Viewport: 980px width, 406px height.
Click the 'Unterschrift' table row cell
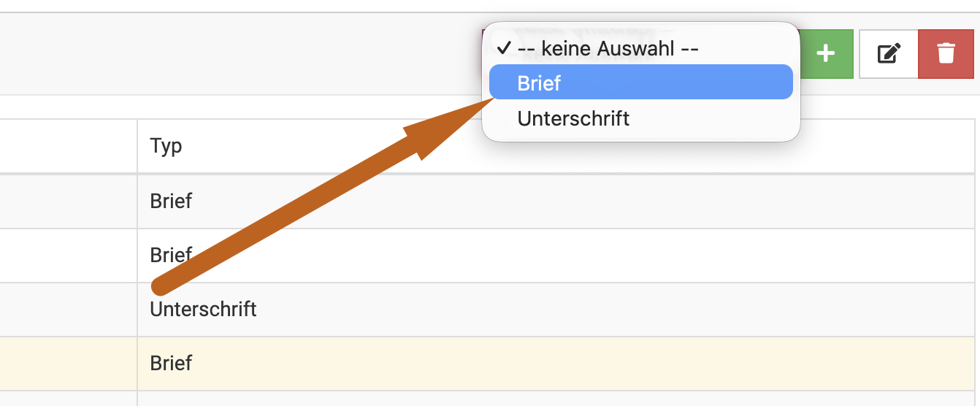[x=203, y=310]
